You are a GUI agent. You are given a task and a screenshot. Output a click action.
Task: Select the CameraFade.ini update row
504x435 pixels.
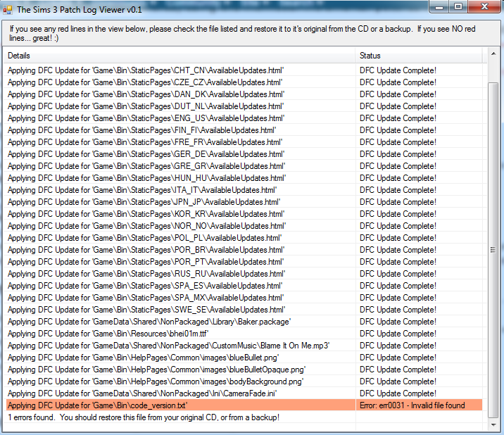pos(142,393)
